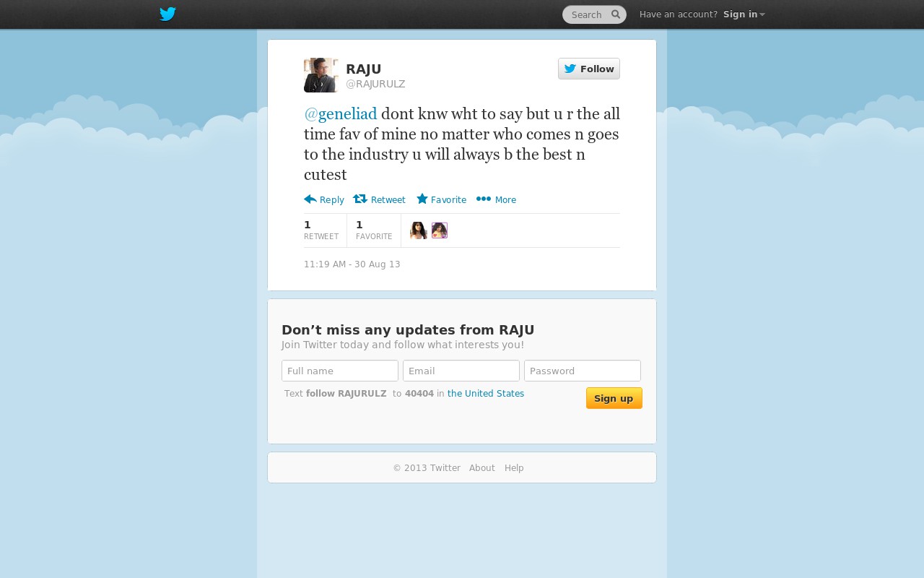Open the United States country link

(486, 394)
